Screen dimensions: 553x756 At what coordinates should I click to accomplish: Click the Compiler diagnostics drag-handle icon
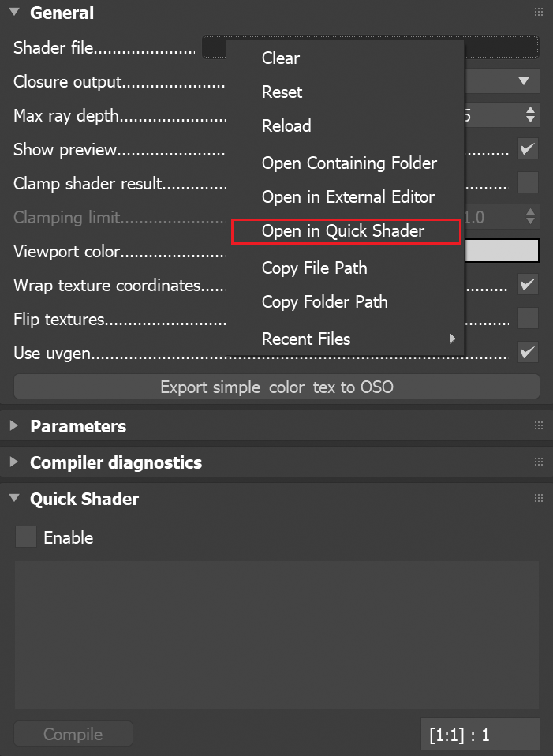tap(539, 462)
